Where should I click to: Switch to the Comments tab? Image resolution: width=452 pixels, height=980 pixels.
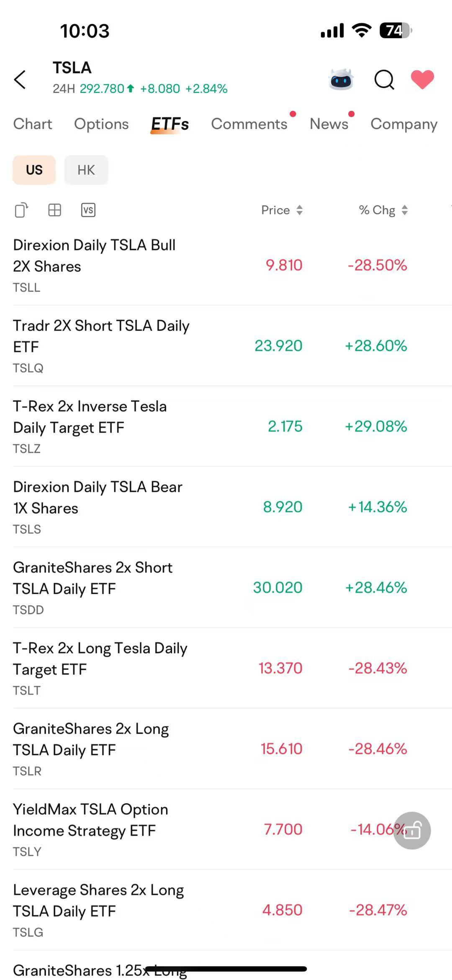tap(249, 124)
